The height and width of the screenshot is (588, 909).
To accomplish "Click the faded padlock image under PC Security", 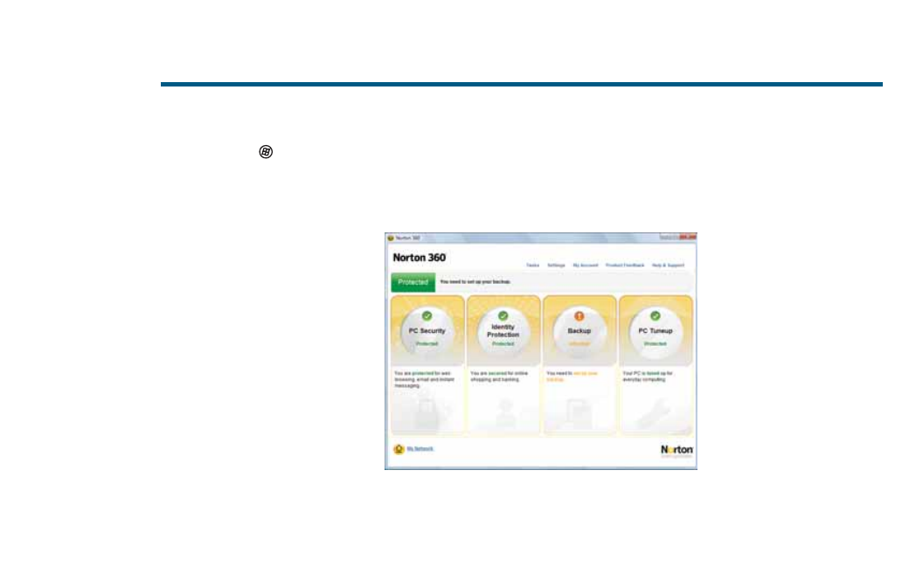I will (427, 412).
